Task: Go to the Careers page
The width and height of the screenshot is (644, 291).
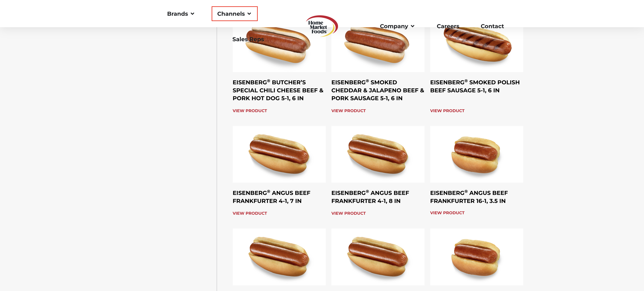Action: pos(448,26)
